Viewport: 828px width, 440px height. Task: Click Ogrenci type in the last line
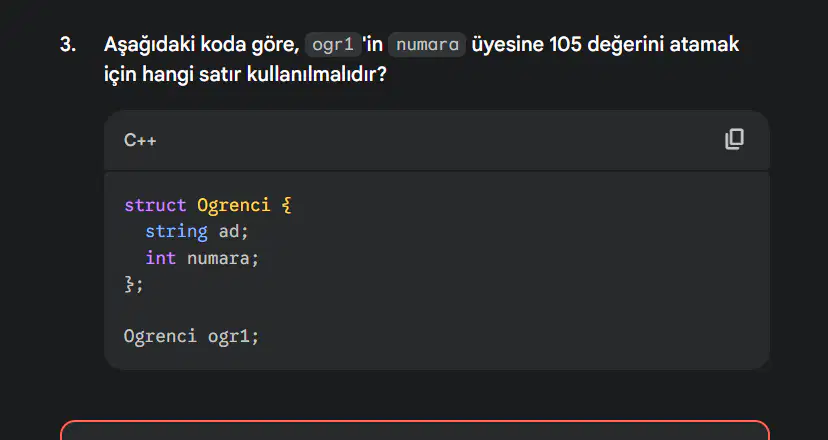160,336
